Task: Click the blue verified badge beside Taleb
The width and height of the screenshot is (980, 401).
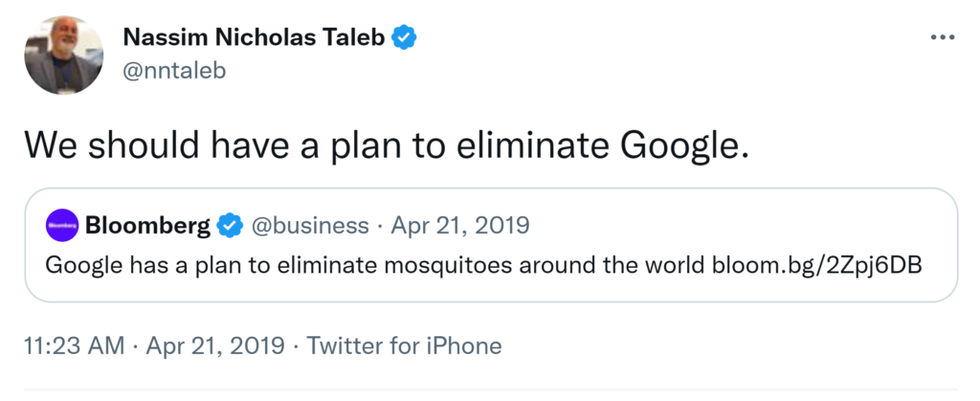Action: [x=406, y=37]
